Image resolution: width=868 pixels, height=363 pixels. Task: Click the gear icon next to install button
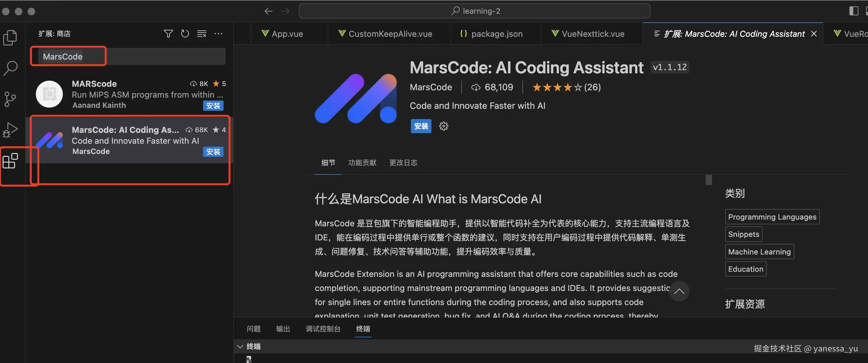tap(443, 126)
